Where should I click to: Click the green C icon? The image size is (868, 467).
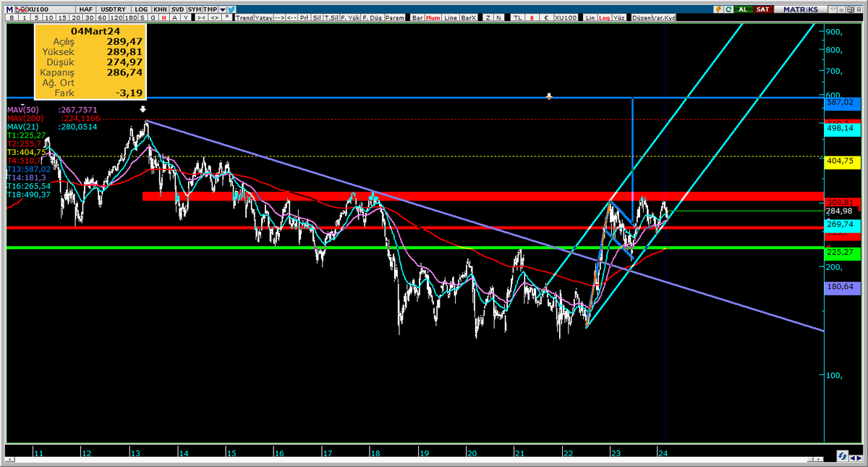[728, 9]
